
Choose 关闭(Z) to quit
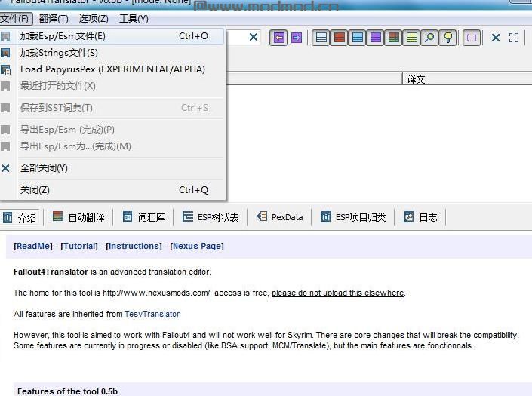click(112, 190)
